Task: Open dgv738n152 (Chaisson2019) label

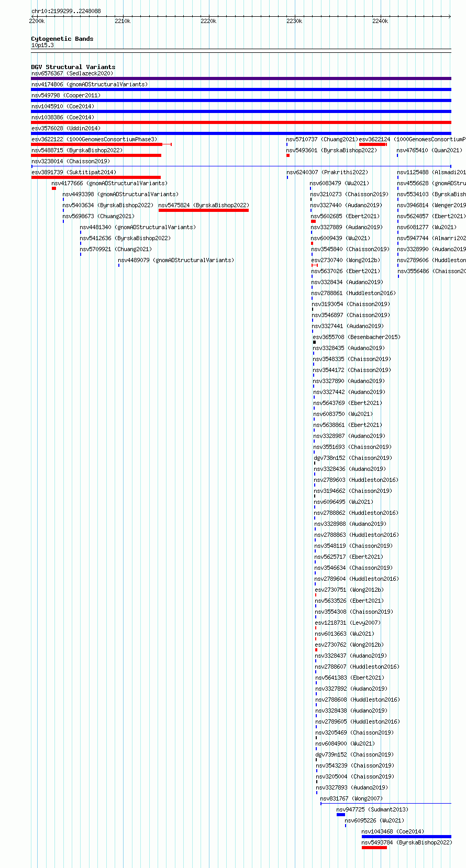Action: pyautogui.click(x=353, y=458)
